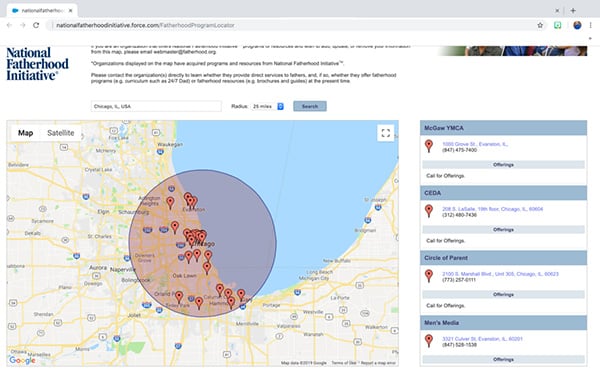
Task: Go forward with the browser forward arrow
Action: pos(23,25)
